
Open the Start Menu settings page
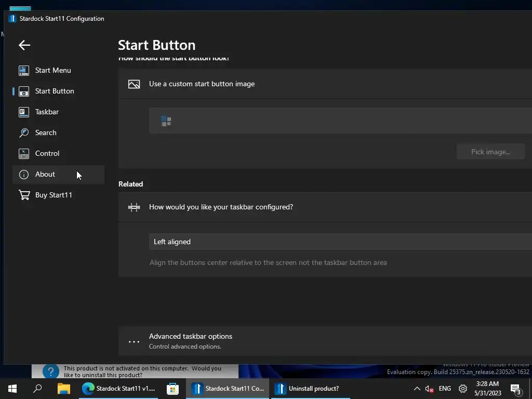pos(58,70)
